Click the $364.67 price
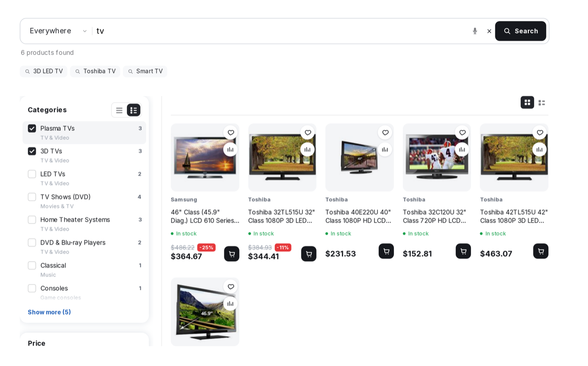This screenshot has height=366, width=588. pyautogui.click(x=186, y=257)
